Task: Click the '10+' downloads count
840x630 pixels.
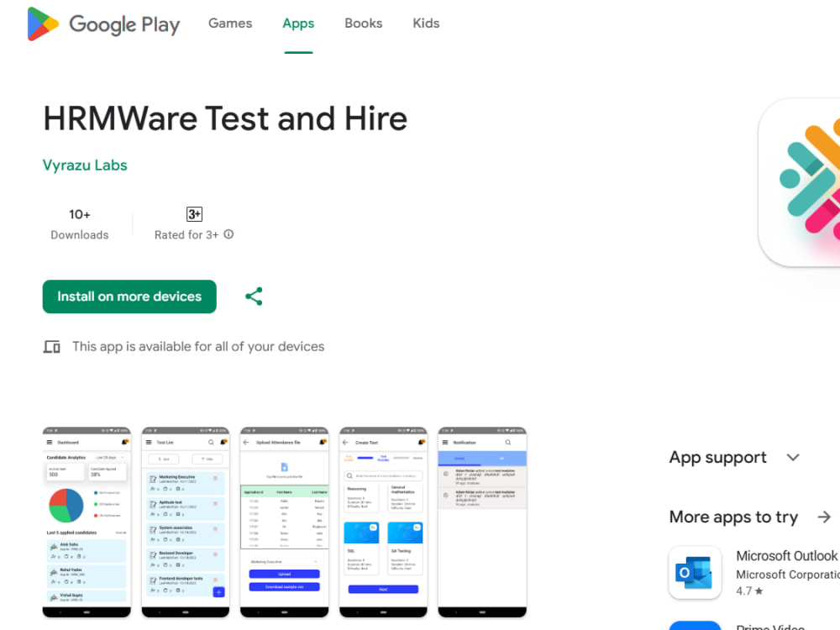Action: click(79, 214)
